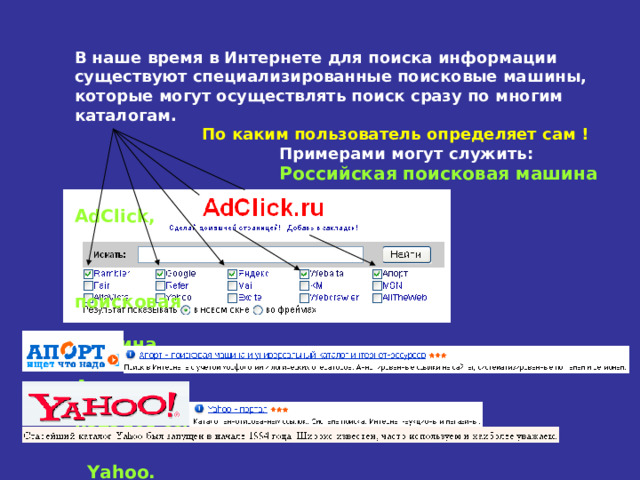Click the 'Добавь в закладки!' link
The width and height of the screenshot is (640, 480).
[x=322, y=228]
